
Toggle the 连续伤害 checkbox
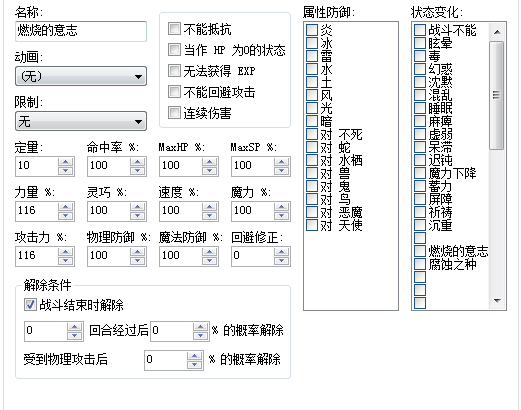(x=174, y=113)
